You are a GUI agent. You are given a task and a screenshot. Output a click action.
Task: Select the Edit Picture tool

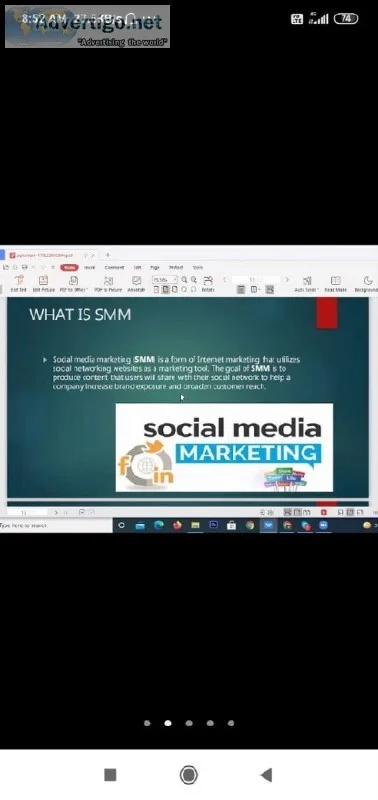point(44,284)
